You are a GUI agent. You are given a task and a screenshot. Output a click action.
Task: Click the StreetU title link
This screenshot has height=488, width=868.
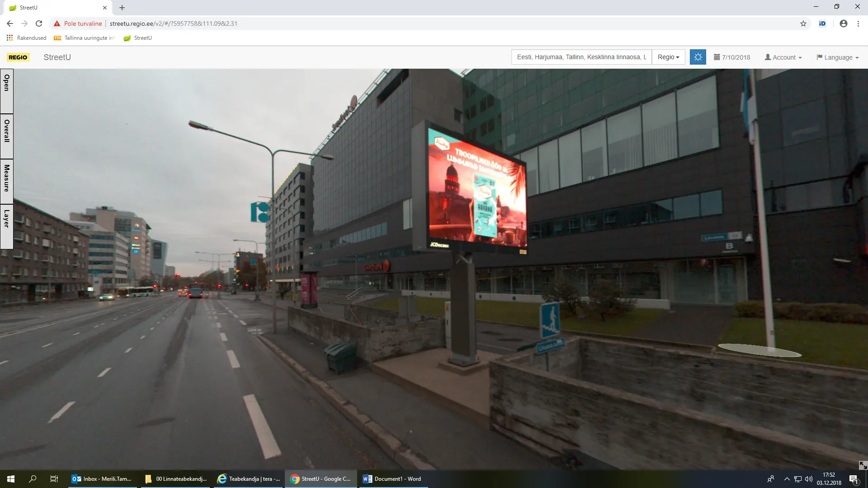pyautogui.click(x=57, y=57)
